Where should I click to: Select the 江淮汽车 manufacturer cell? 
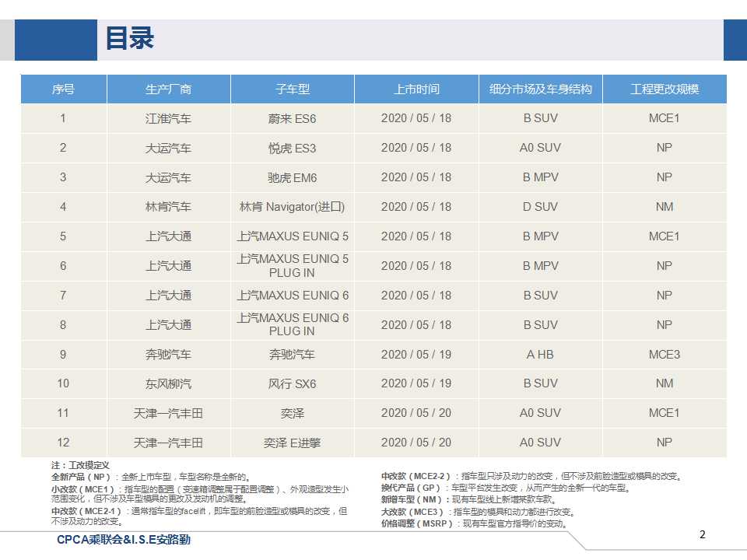tap(168, 118)
